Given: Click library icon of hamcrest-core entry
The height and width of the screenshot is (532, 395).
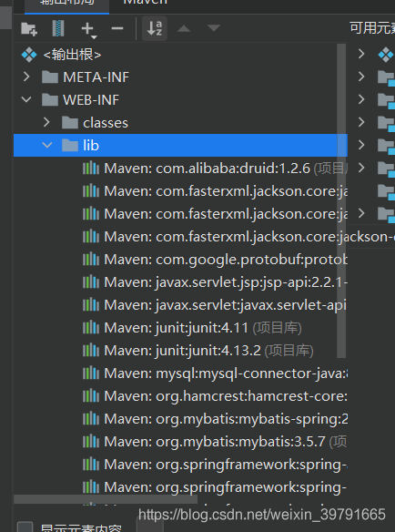Looking at the screenshot, I should tap(91, 396).
